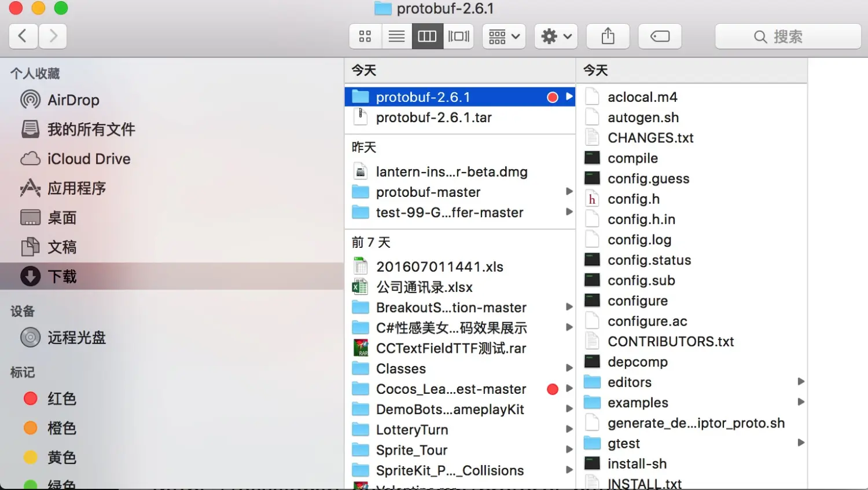Switch to column view
The image size is (868, 490).
click(x=427, y=36)
